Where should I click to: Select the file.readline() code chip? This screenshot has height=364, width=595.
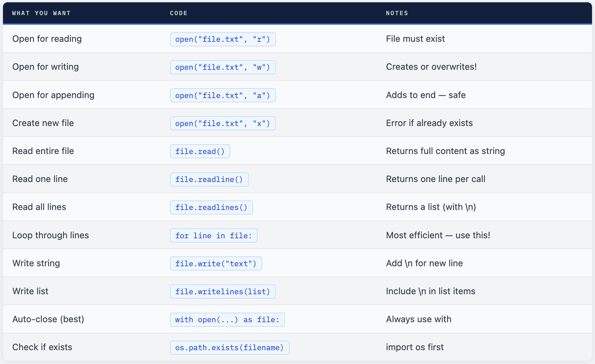(x=209, y=180)
